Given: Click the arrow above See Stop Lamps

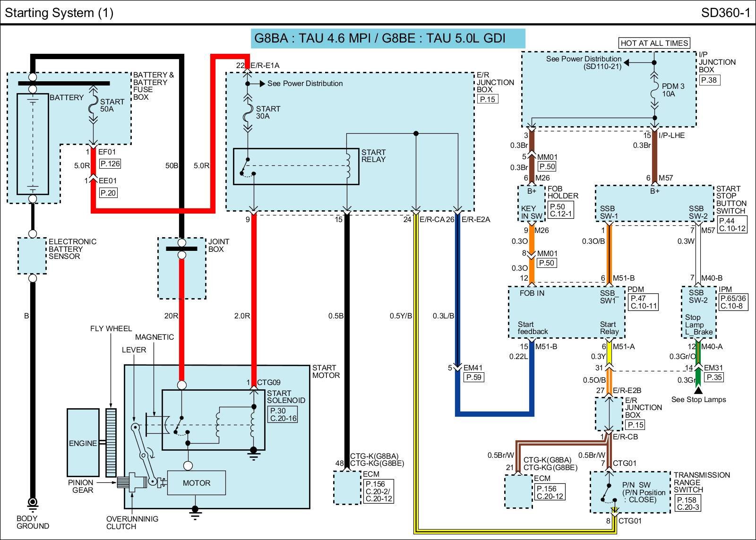Looking at the screenshot, I should tap(698, 390).
